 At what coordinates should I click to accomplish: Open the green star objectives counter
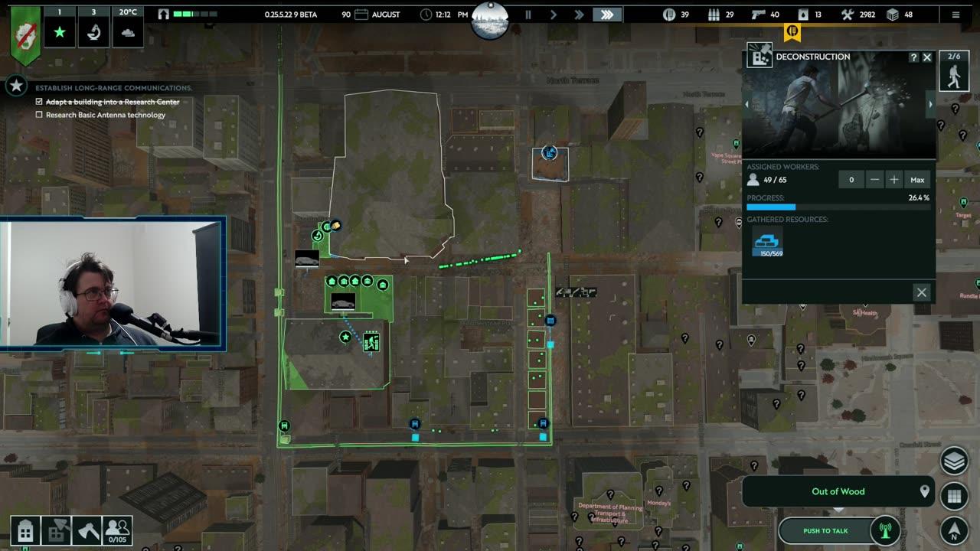click(60, 27)
